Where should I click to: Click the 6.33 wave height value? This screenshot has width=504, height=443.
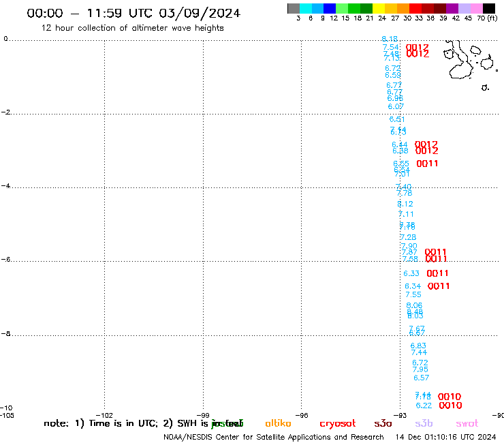point(411,273)
